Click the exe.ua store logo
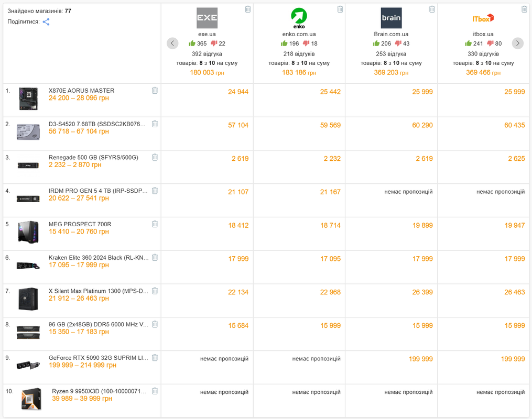Viewport: 532px width, 419px height. tap(207, 18)
